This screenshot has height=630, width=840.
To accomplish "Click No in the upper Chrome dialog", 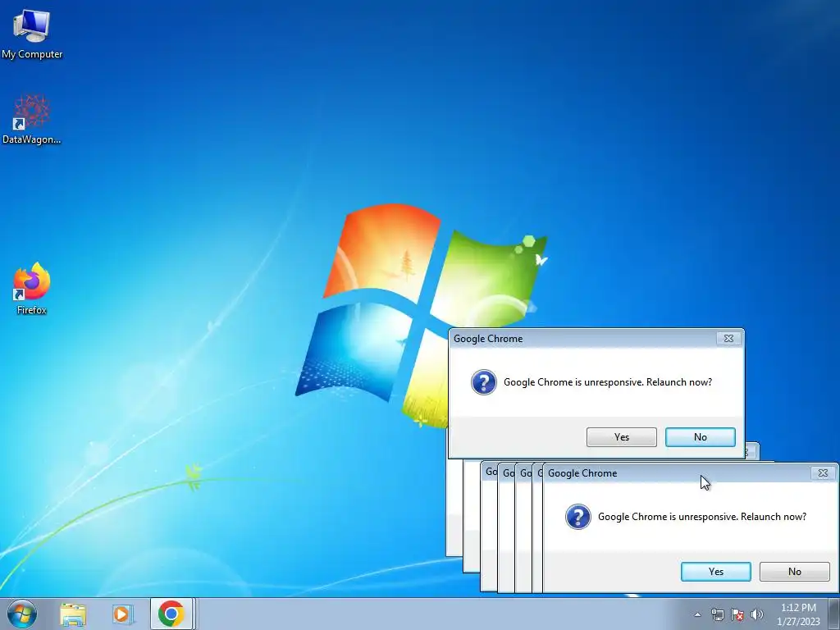I will point(701,437).
